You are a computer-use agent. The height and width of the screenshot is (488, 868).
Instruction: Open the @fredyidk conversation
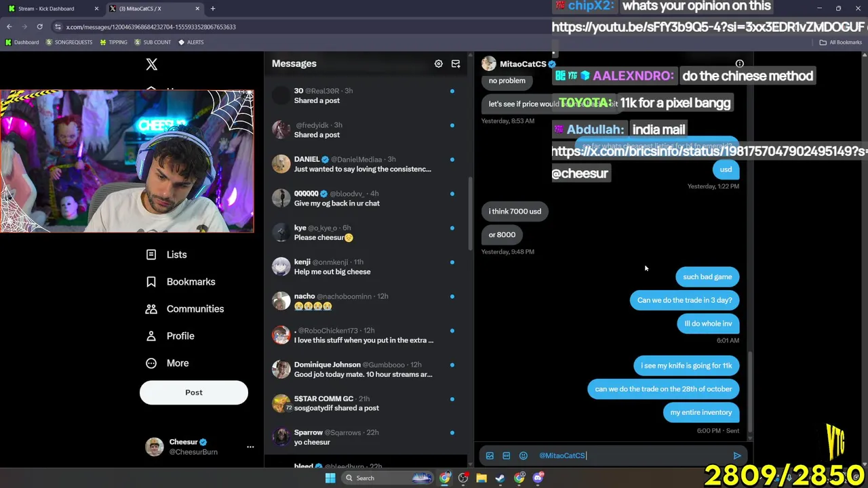[x=365, y=129]
